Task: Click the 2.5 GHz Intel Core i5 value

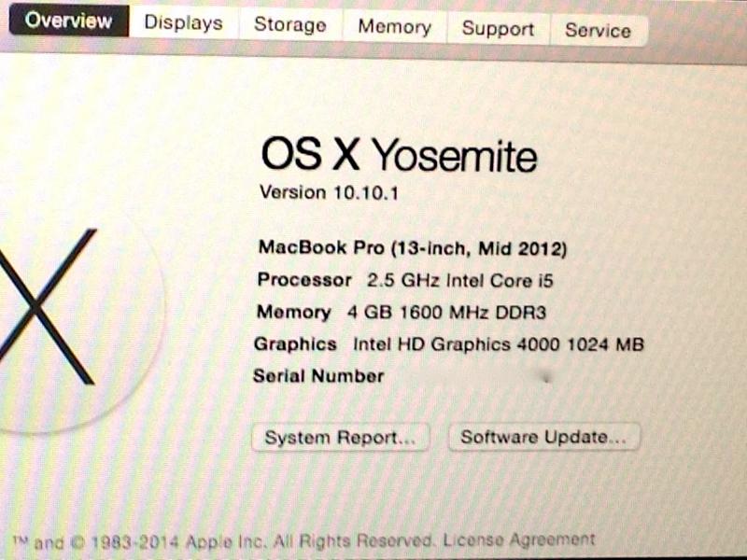Action: [x=459, y=281]
